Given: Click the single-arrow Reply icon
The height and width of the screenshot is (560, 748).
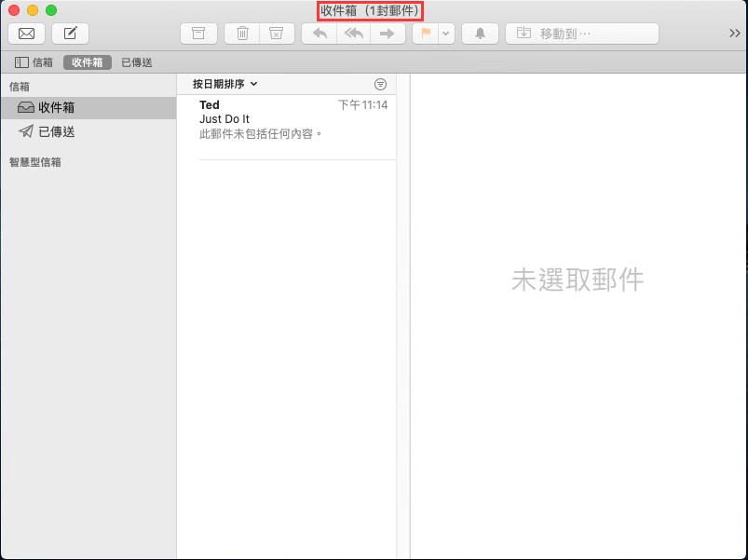Looking at the screenshot, I should point(320,34).
